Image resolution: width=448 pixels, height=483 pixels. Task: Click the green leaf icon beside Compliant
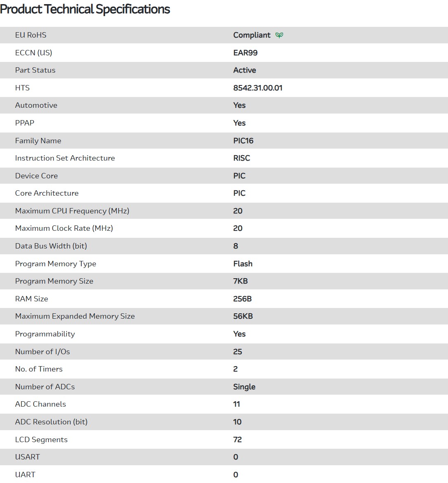click(280, 36)
